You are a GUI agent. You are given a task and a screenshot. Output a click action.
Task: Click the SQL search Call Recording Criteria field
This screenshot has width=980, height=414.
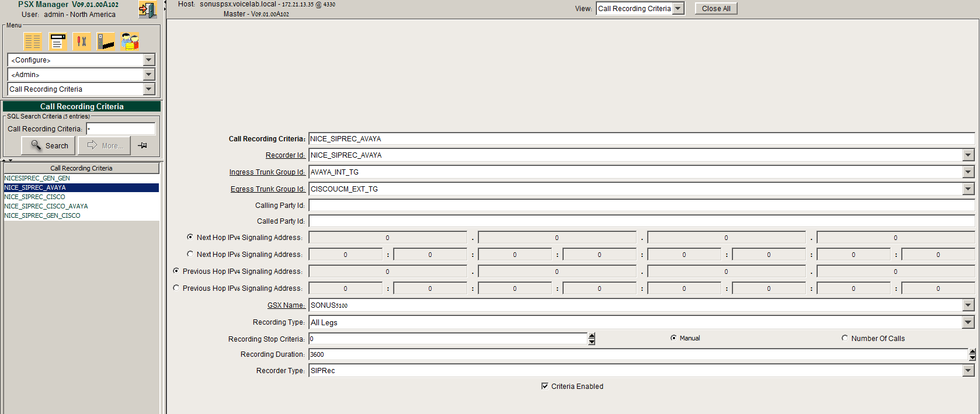121,128
